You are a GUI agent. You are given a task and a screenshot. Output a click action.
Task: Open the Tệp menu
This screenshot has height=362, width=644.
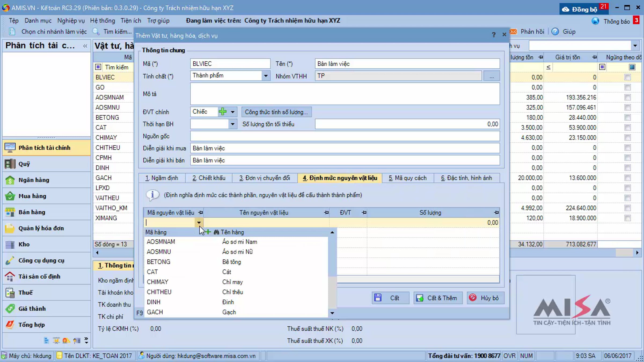tap(14, 21)
